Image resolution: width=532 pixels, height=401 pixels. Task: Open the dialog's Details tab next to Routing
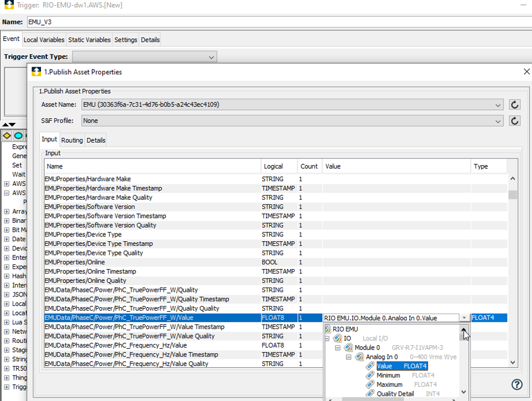96,140
